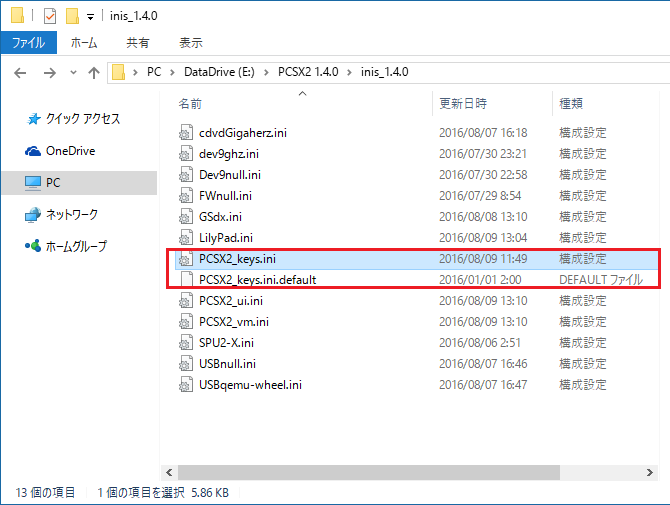Select the file name GSdx.ini
The image size is (670, 505).
(220, 217)
